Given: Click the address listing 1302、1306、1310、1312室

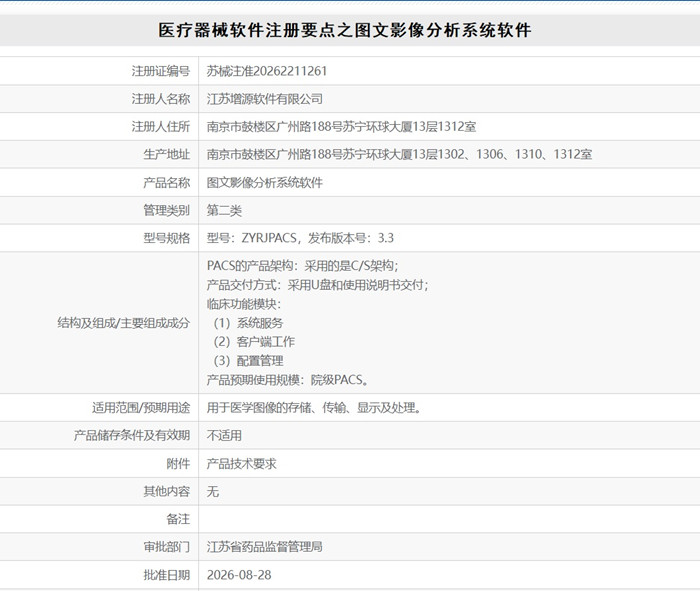Looking at the screenshot, I should (x=399, y=154).
